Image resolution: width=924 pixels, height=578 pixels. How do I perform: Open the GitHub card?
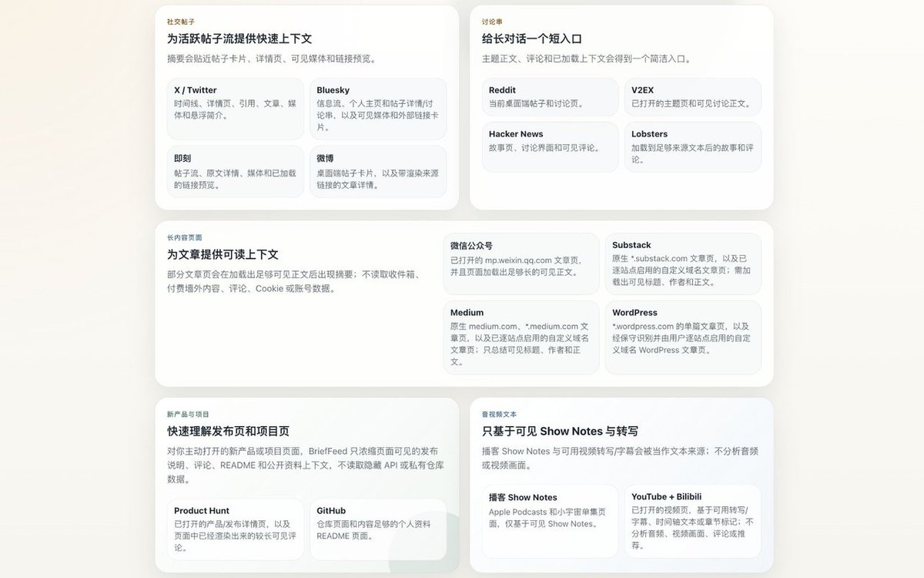click(378, 529)
